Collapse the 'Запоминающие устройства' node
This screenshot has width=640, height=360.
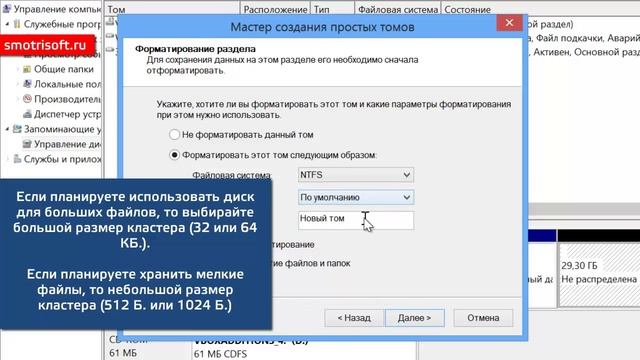click(x=7, y=129)
